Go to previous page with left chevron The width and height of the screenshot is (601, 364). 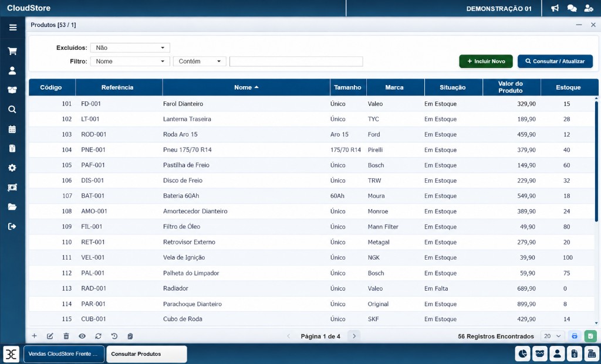289,336
